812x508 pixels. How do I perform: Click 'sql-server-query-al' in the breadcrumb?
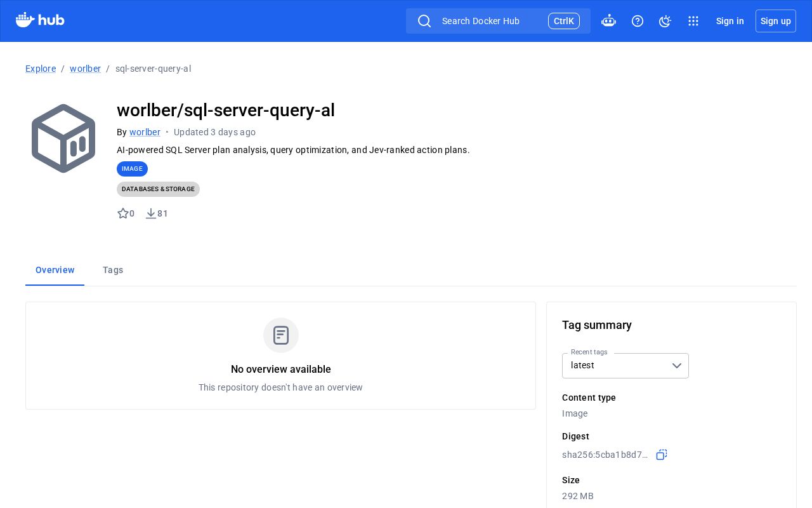click(153, 69)
